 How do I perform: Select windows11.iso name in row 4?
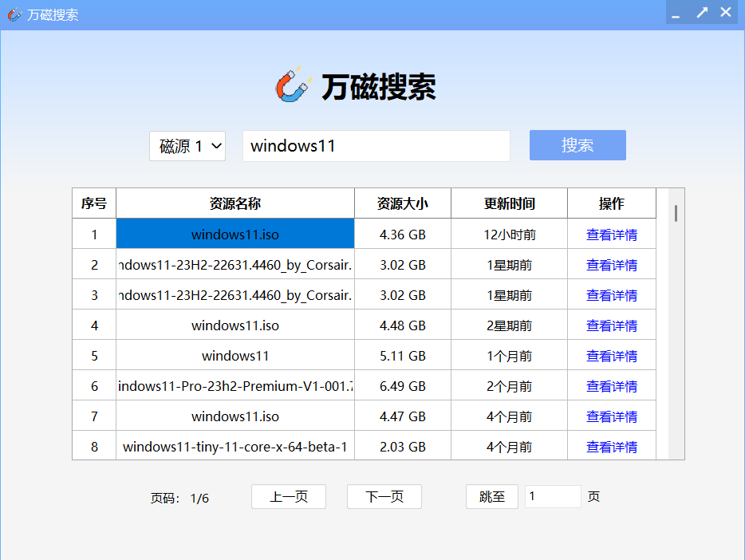pyautogui.click(x=235, y=325)
